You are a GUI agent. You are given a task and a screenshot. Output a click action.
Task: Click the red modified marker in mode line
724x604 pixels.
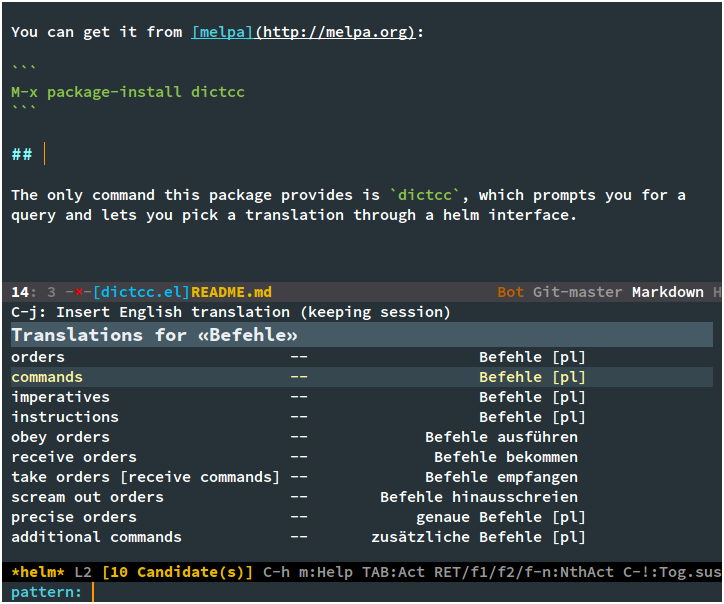click(78, 292)
